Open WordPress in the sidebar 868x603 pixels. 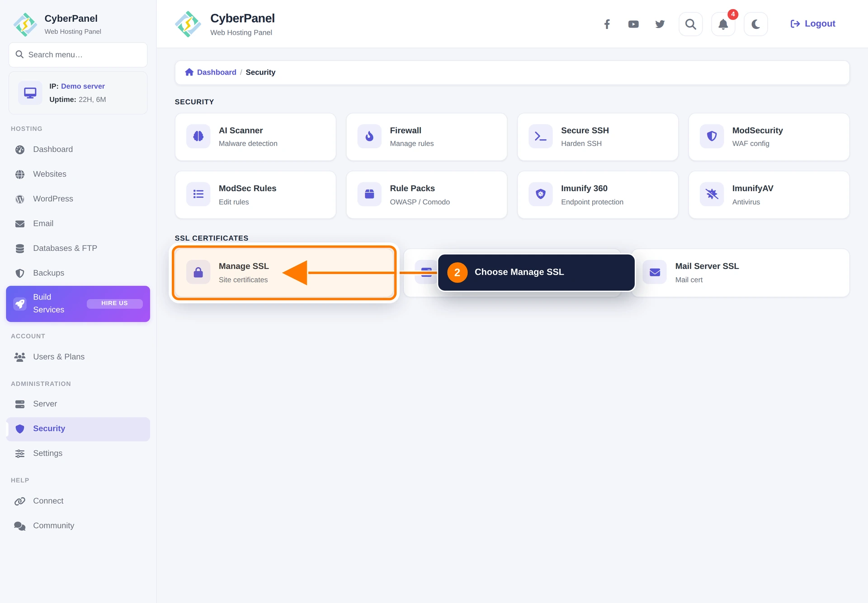(78, 199)
